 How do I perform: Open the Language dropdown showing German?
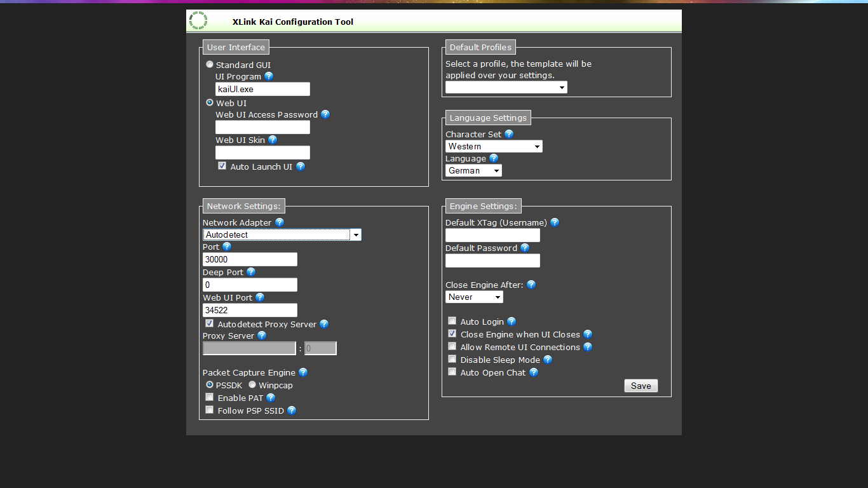[x=473, y=170]
